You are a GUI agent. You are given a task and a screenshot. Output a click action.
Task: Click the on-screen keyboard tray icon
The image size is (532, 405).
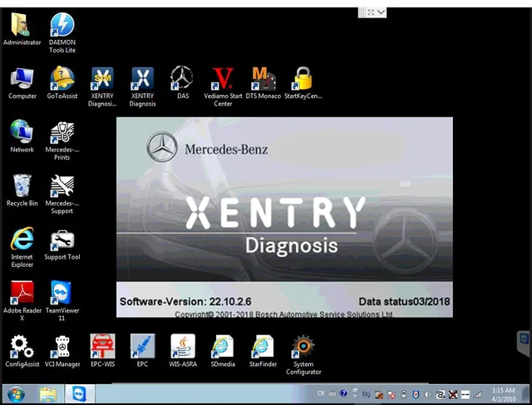coord(332,394)
